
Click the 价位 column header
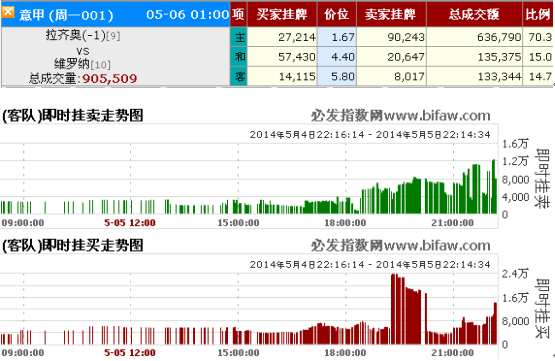point(337,14)
